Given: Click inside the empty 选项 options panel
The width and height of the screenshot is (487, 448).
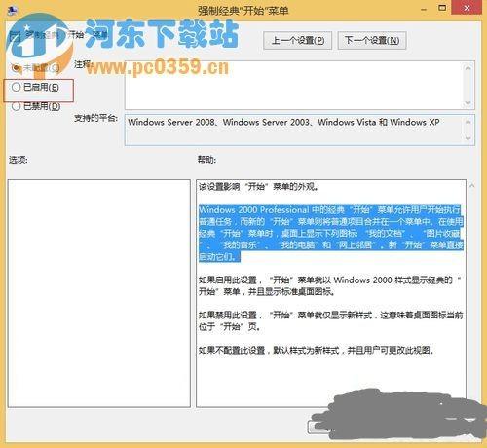Looking at the screenshot, I should tap(99, 293).
